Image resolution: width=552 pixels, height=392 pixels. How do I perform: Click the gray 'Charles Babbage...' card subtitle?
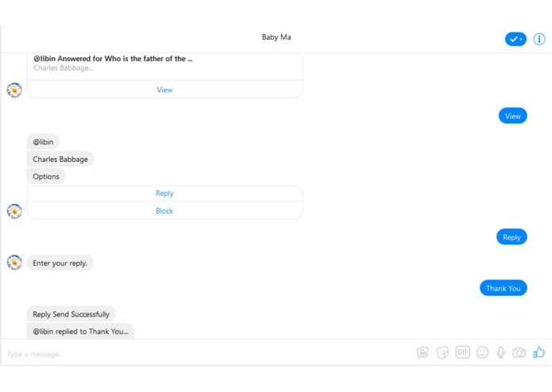pos(64,68)
